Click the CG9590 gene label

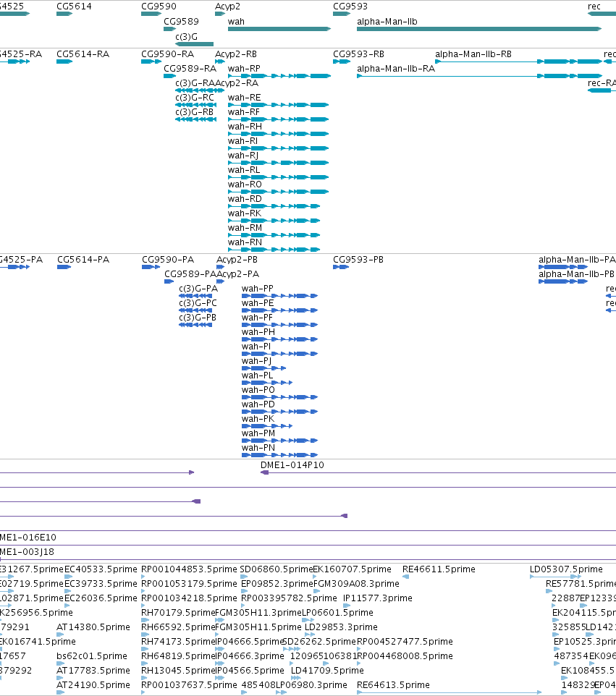point(159,7)
